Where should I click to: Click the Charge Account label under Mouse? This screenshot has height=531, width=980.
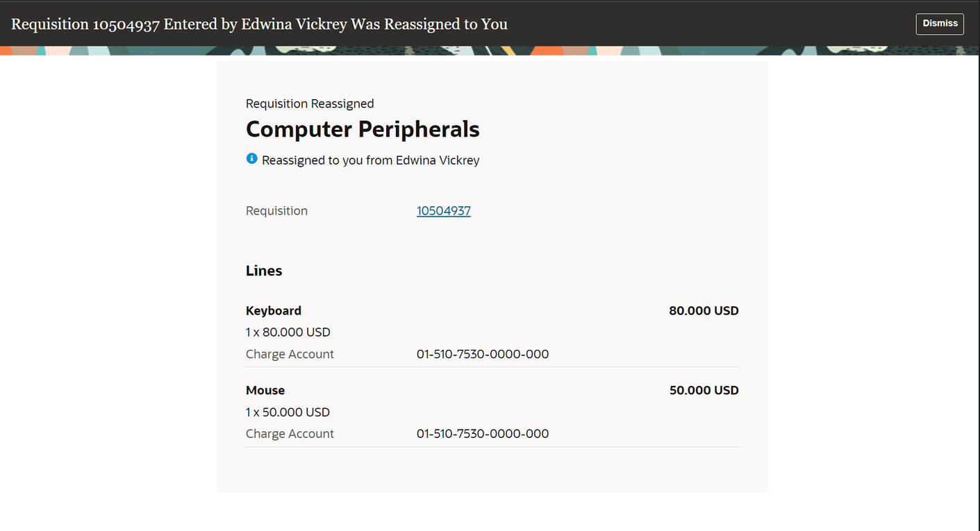click(x=290, y=434)
